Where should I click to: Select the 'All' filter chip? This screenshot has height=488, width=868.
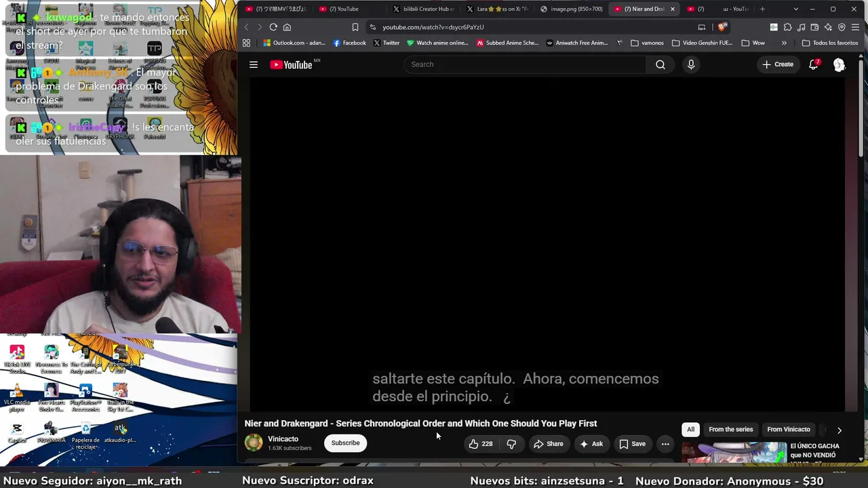click(690, 430)
